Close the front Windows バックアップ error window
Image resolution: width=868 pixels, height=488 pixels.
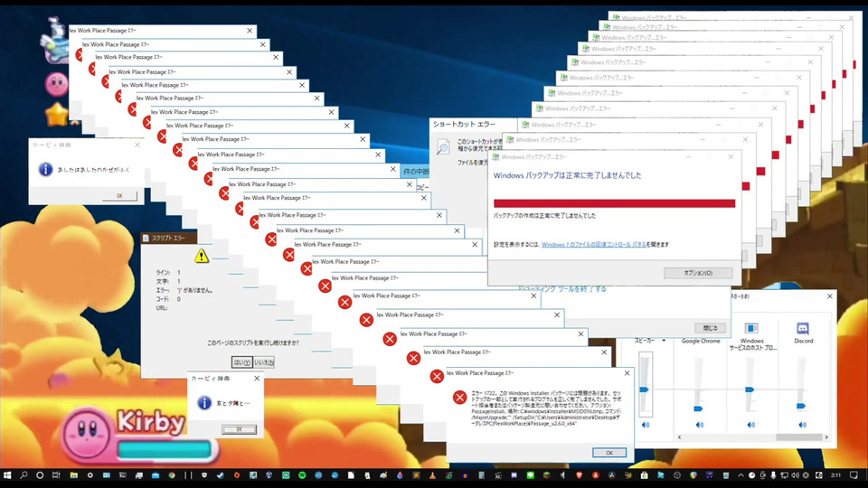pyautogui.click(x=731, y=157)
